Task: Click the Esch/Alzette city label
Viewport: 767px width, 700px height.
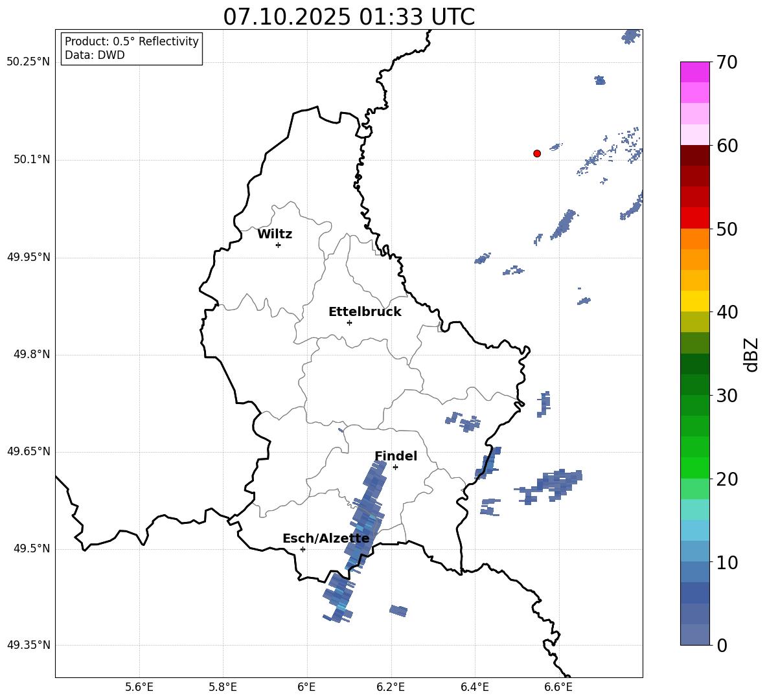Action: point(326,539)
